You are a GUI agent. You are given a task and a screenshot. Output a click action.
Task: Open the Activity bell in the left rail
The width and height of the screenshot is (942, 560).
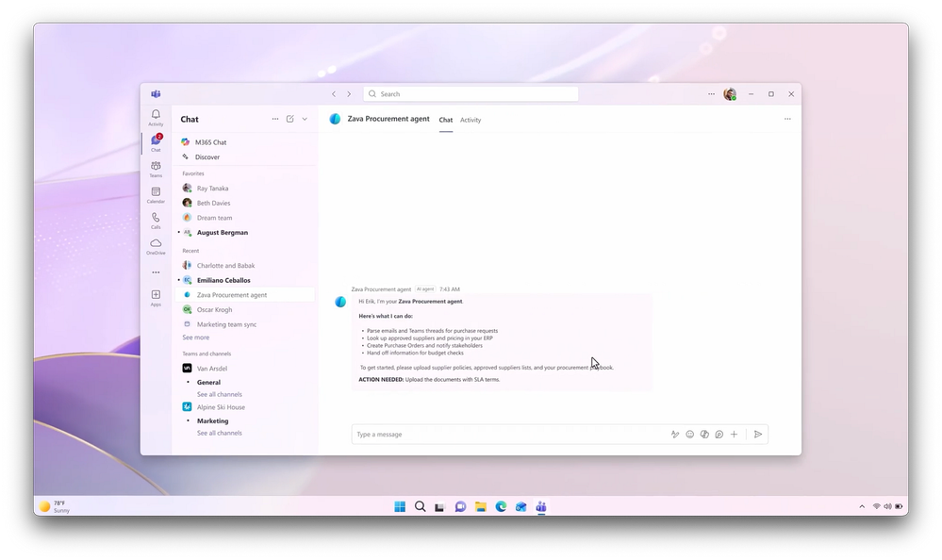pos(156,117)
